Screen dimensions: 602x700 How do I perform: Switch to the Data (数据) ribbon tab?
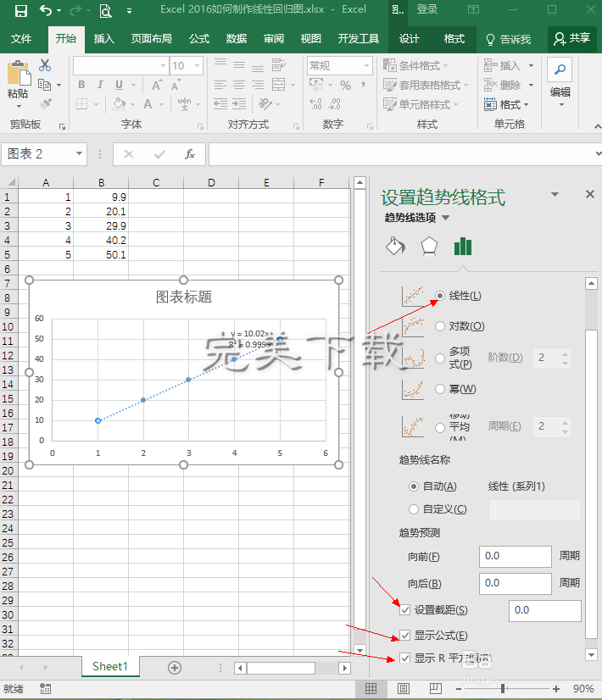pos(236,39)
